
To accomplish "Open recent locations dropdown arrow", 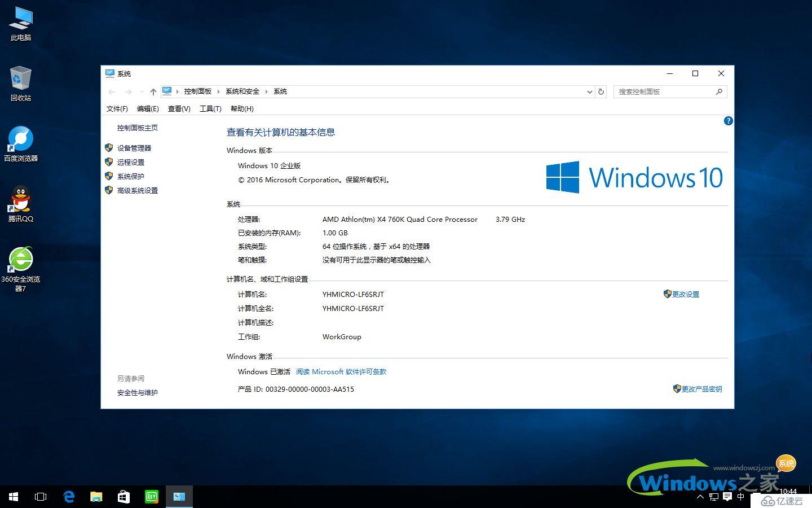I will tap(142, 91).
